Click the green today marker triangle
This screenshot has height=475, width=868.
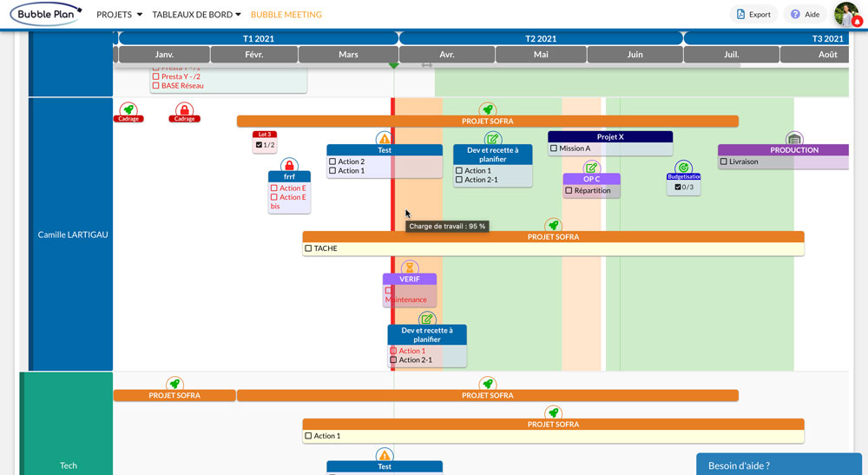(393, 65)
